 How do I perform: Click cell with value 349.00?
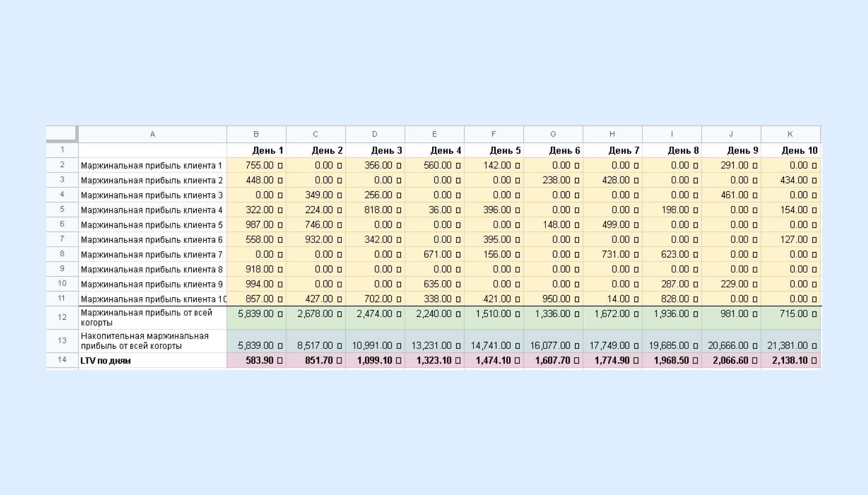point(316,195)
